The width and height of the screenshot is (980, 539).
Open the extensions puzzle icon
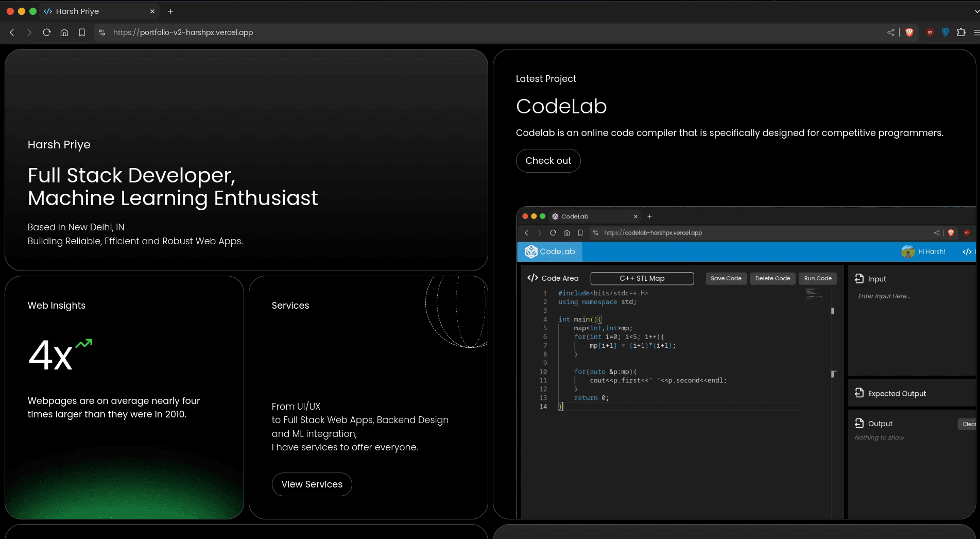point(961,32)
